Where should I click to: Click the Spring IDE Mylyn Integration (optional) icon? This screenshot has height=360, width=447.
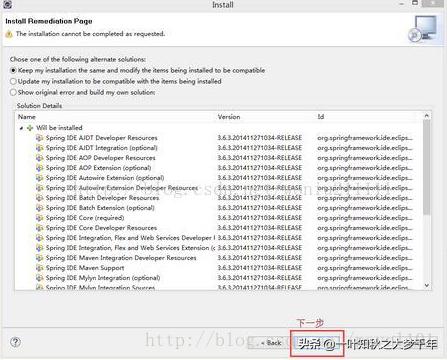(x=40, y=278)
